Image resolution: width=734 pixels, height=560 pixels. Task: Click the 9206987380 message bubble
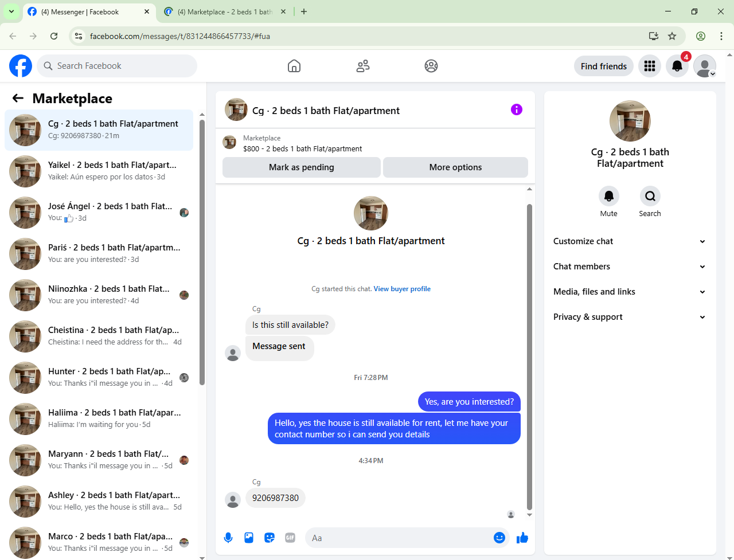[275, 498]
